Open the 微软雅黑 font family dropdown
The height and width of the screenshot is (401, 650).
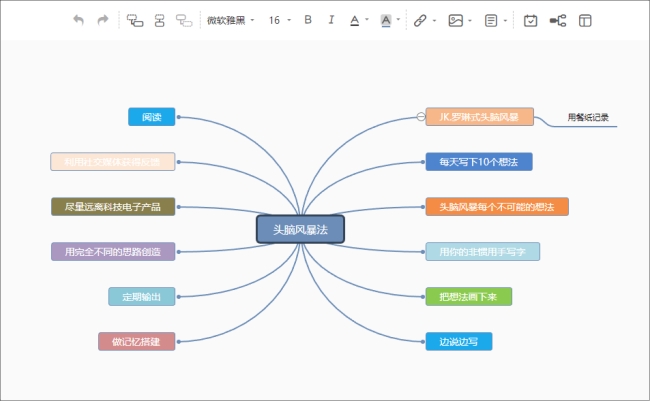point(230,20)
